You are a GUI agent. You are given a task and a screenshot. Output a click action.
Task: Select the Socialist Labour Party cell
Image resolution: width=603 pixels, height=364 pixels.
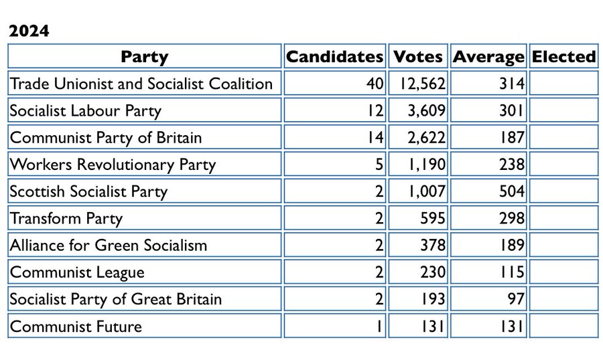tap(145, 110)
